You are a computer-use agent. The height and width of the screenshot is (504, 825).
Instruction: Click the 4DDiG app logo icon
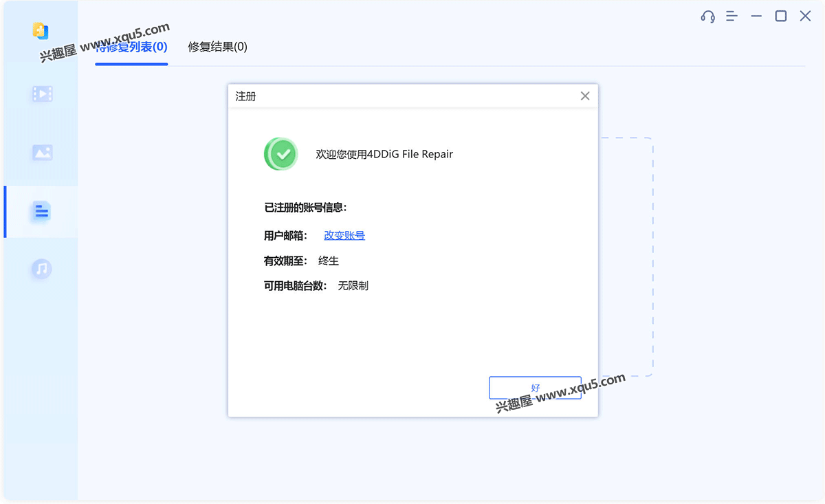40,31
